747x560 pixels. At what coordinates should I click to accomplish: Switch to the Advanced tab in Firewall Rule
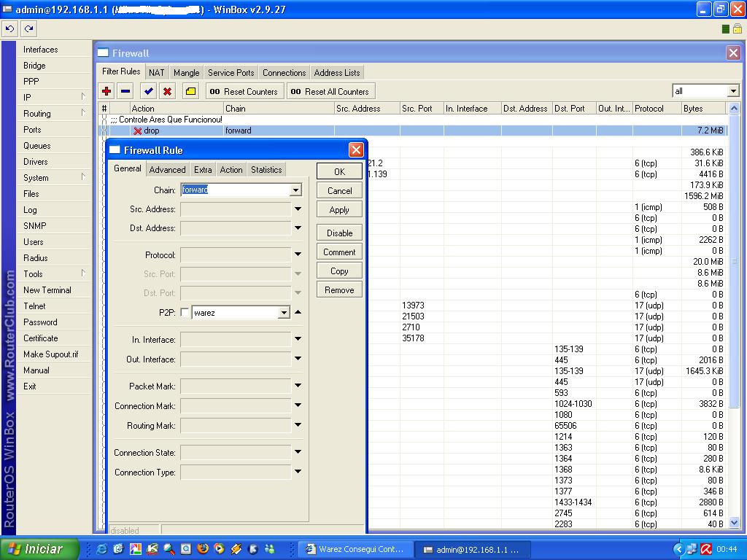(x=167, y=169)
